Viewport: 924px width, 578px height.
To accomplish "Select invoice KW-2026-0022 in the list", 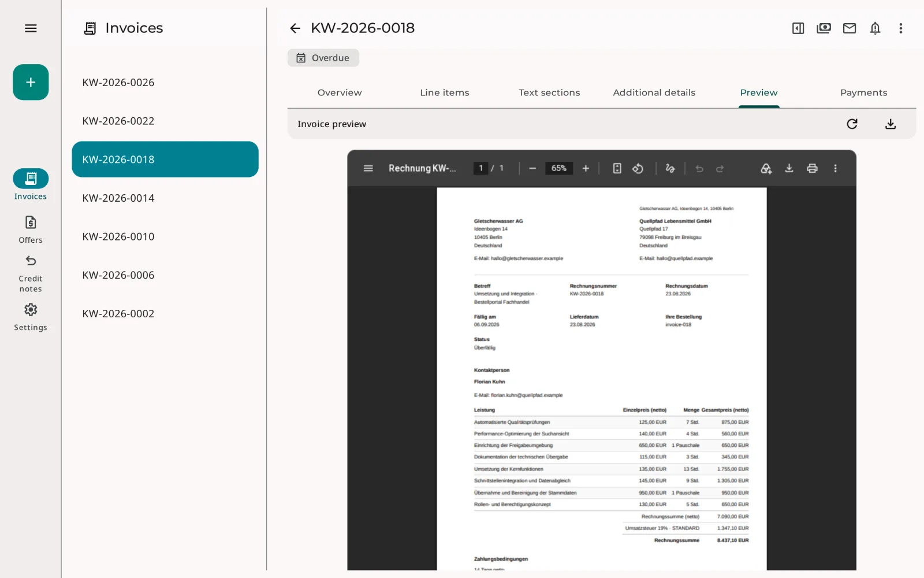I will point(165,121).
